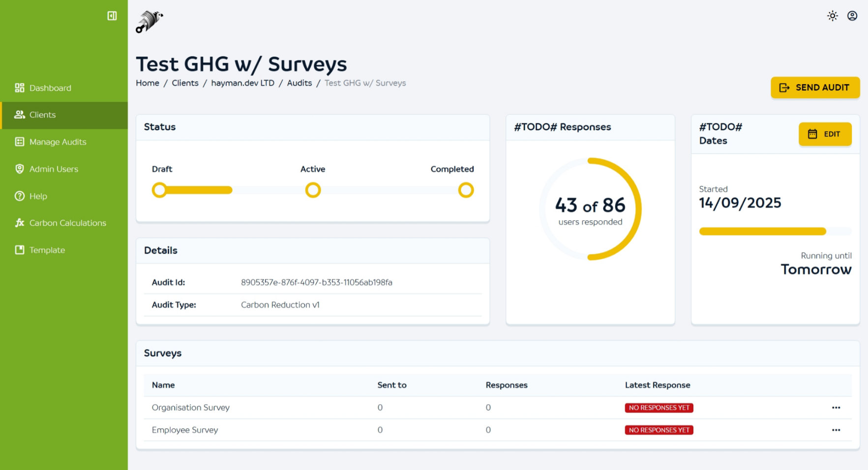Screen dimensions: 868x470
Task: Click the Admin Users shield icon
Action: pyautogui.click(x=20, y=169)
